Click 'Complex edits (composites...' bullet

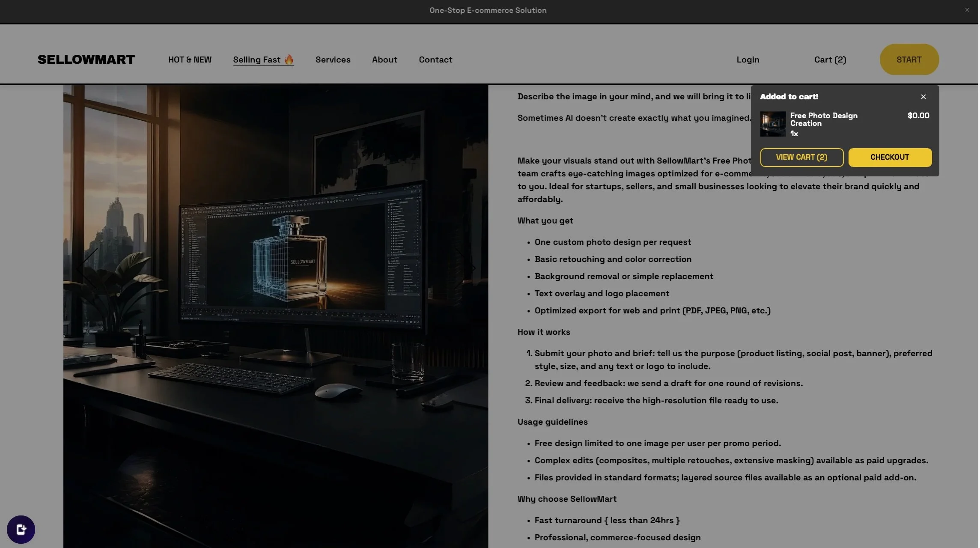pos(731,461)
